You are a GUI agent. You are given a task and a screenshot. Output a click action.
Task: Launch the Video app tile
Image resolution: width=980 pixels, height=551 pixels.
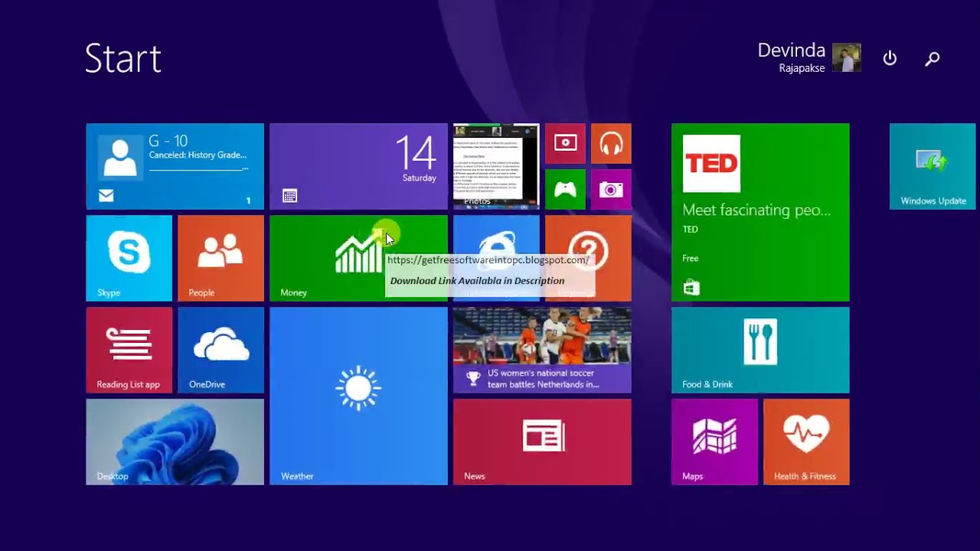(565, 143)
